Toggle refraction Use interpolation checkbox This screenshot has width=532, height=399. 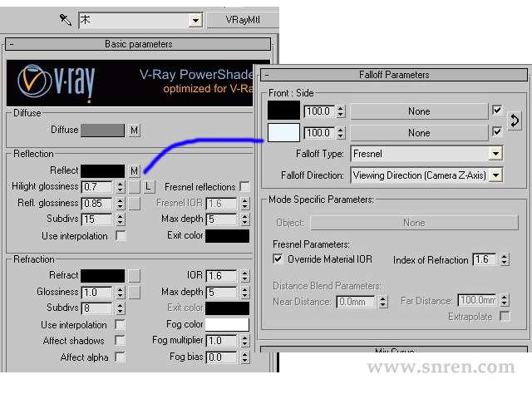click(x=120, y=325)
